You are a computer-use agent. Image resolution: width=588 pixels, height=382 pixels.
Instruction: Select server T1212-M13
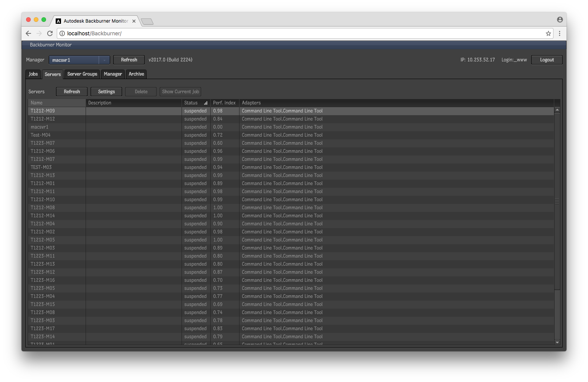coord(291,175)
